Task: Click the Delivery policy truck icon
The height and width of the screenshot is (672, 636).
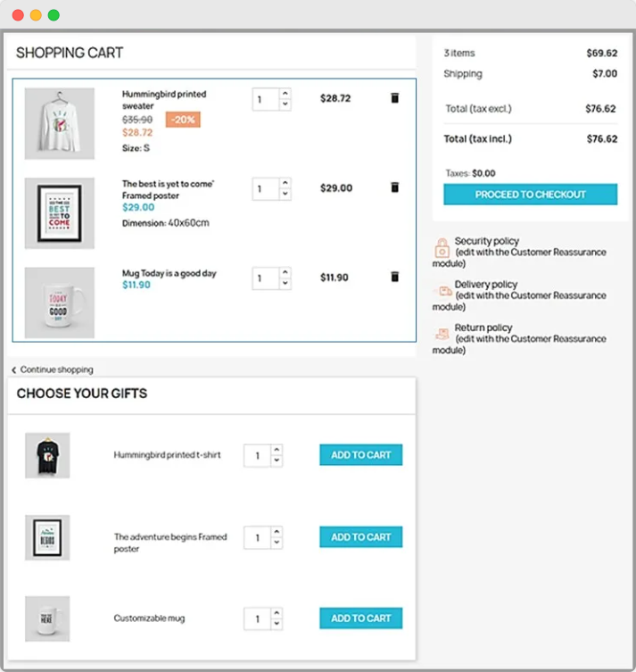Action: pyautogui.click(x=442, y=290)
